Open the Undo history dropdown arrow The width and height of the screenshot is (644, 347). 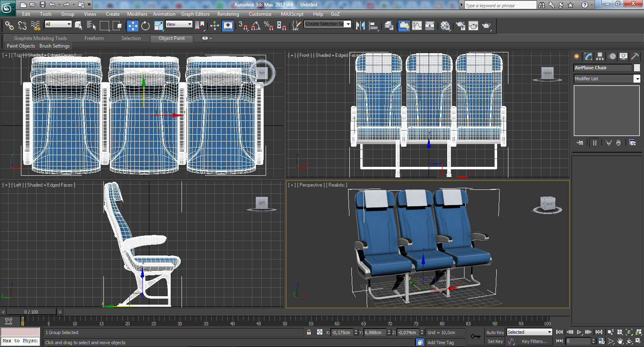pos(59,5)
